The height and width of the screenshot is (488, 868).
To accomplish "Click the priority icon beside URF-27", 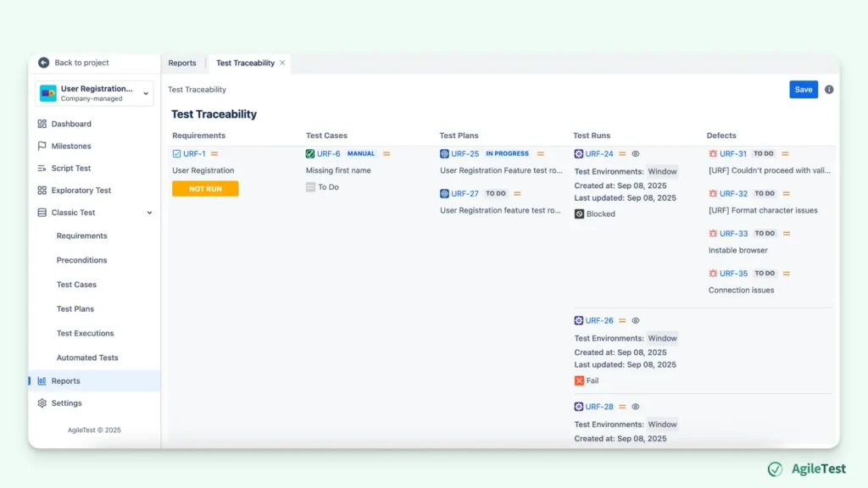I will [x=517, y=194].
